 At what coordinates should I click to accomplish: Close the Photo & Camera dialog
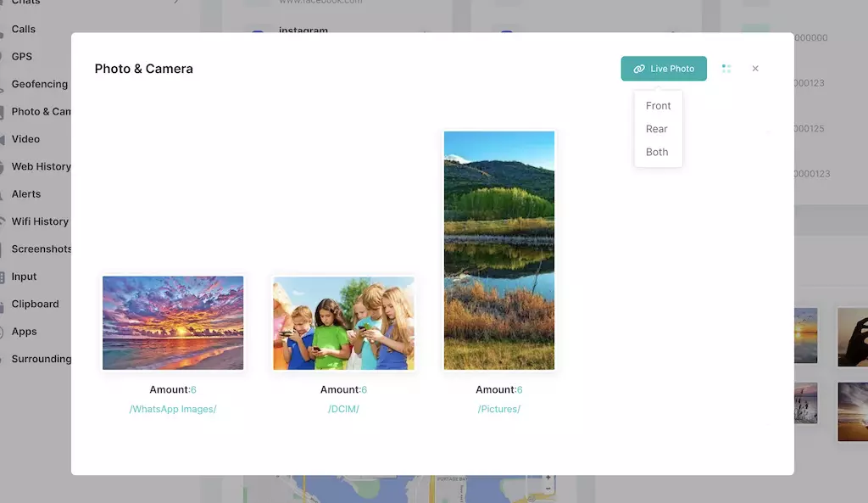point(755,69)
